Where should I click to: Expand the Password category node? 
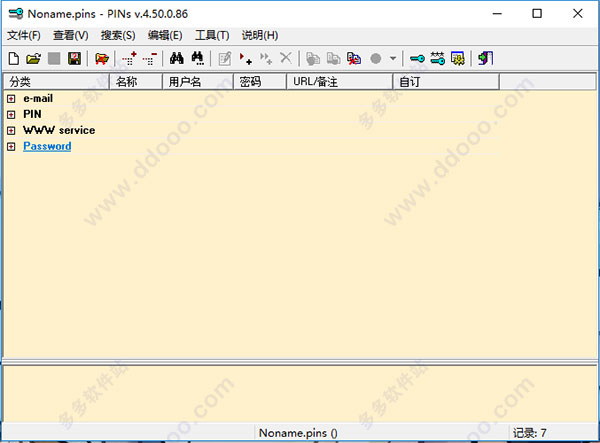tap(11, 147)
